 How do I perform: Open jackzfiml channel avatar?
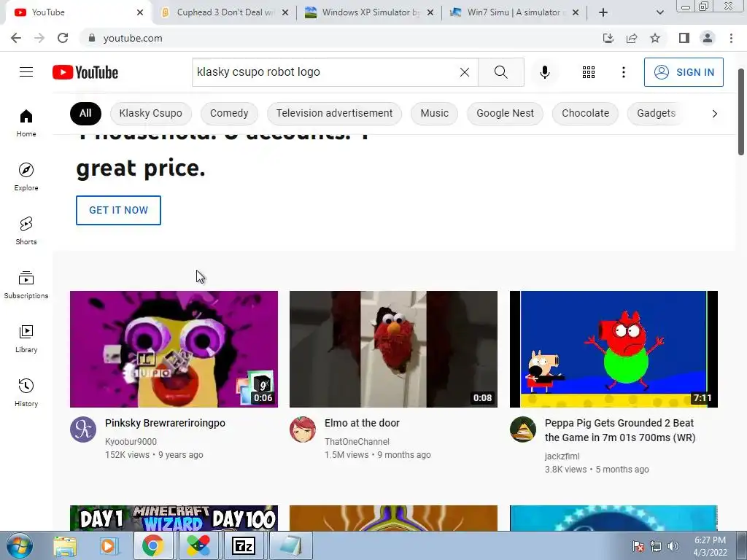click(x=522, y=429)
